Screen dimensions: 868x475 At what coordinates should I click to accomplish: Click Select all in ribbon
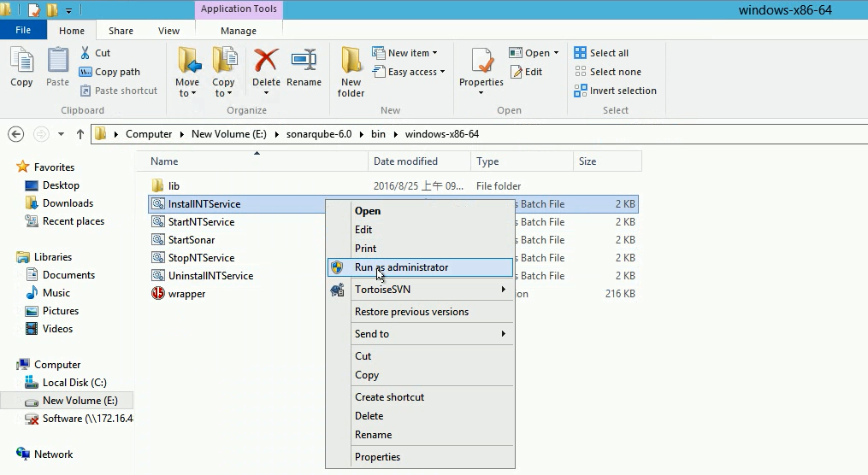tap(601, 53)
